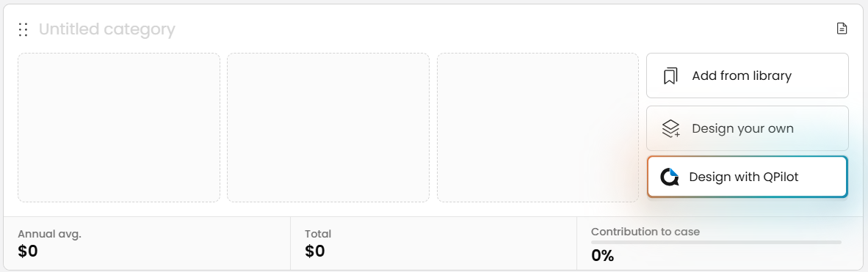This screenshot has width=868, height=272.
Task: Click the Total $0 value
Action: 315,251
